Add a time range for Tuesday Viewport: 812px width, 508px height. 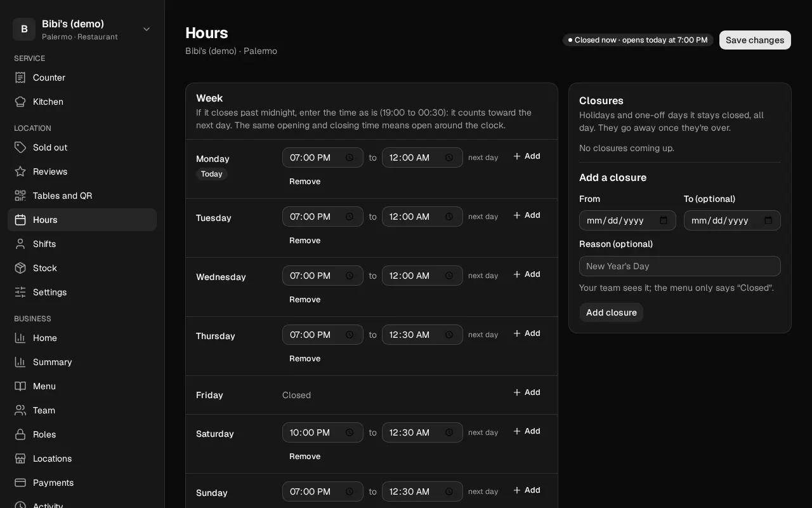pos(527,215)
